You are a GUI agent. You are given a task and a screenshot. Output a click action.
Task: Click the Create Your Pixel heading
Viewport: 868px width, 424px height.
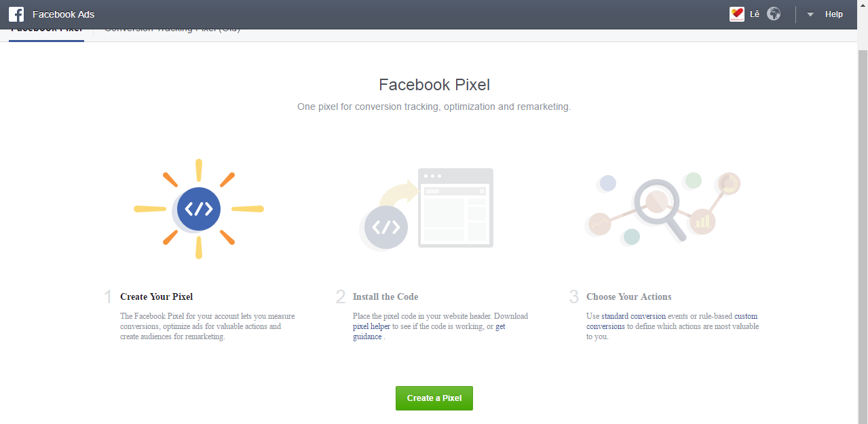click(x=156, y=296)
